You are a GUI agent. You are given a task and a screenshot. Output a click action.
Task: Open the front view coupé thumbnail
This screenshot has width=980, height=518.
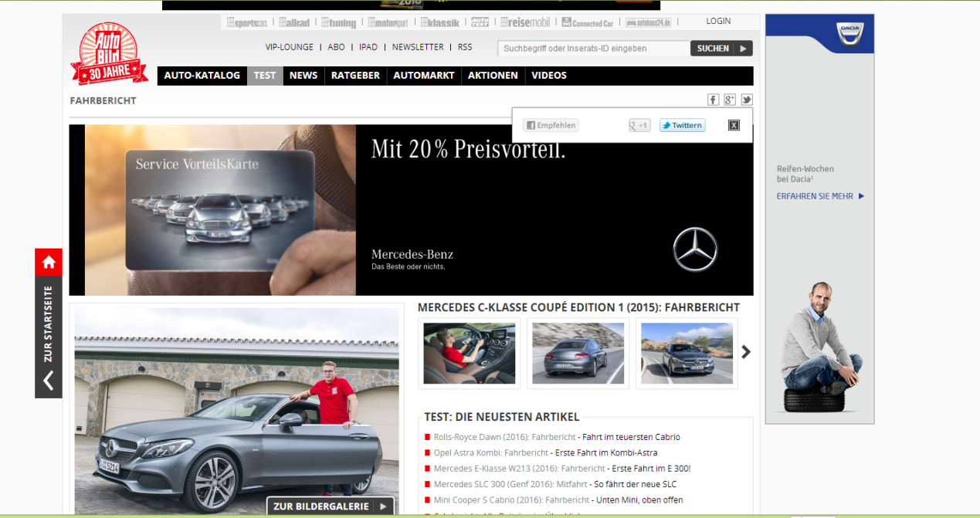[687, 353]
